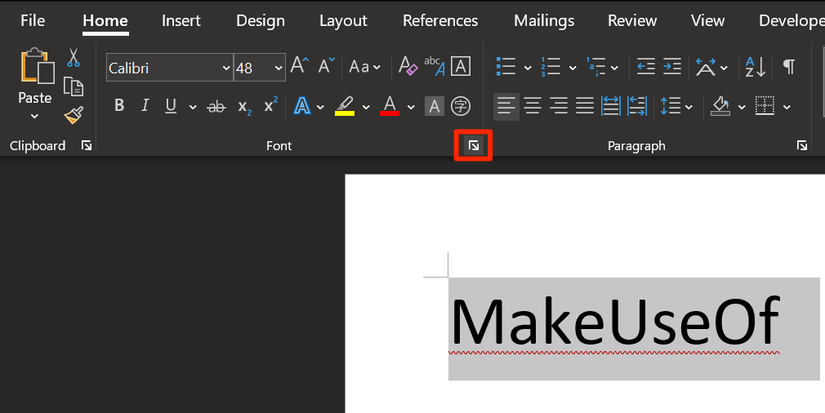This screenshot has width=825, height=413.
Task: Click the enclose characters circle icon
Action: coord(461,106)
